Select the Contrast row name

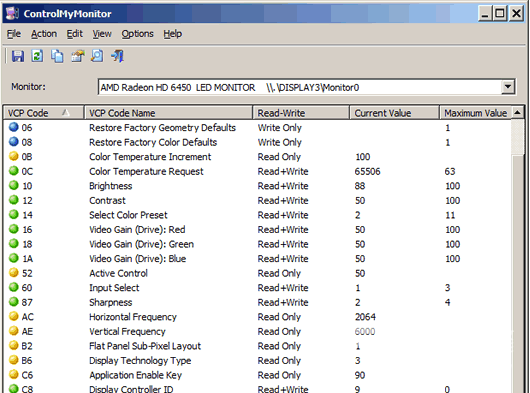click(x=107, y=200)
